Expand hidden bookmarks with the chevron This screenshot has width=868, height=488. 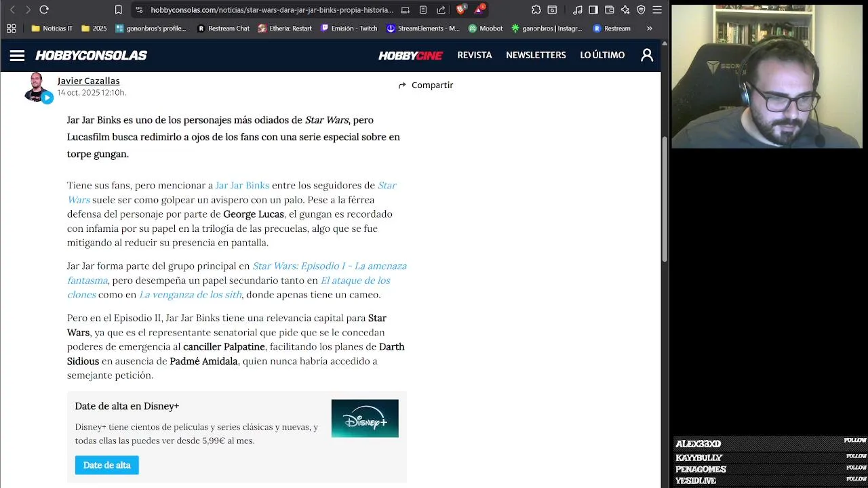(x=649, y=28)
